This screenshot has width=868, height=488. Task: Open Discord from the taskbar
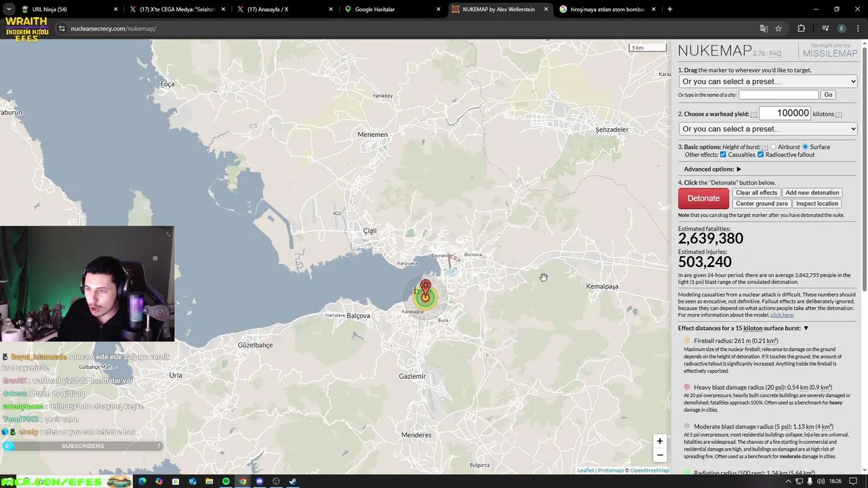coord(259,481)
